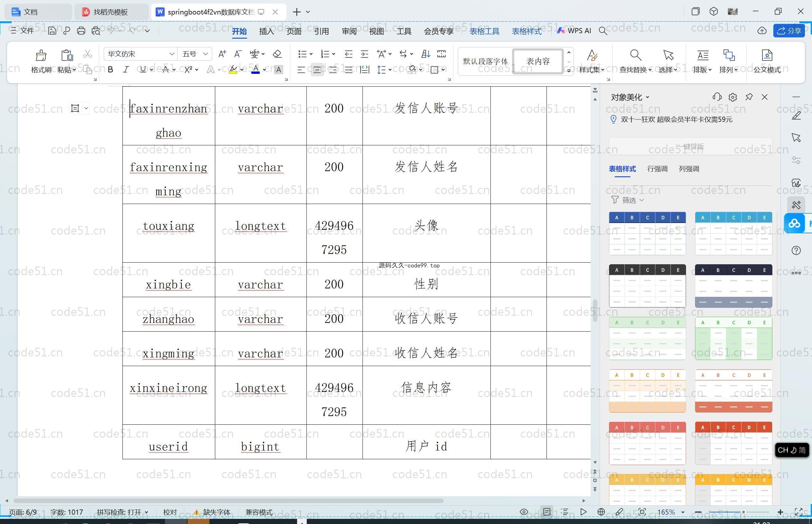
Task: Click the Sort icon in paragraph group
Action: coord(426,54)
